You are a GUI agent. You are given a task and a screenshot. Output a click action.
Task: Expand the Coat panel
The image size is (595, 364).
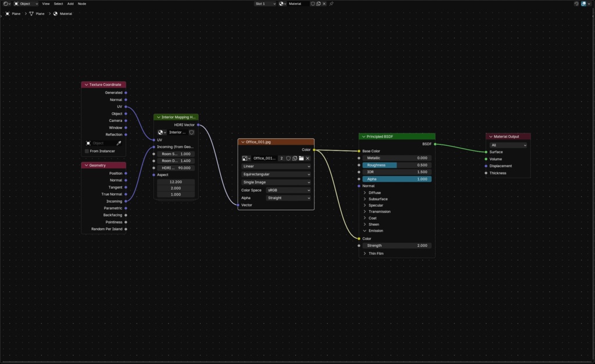click(x=365, y=218)
